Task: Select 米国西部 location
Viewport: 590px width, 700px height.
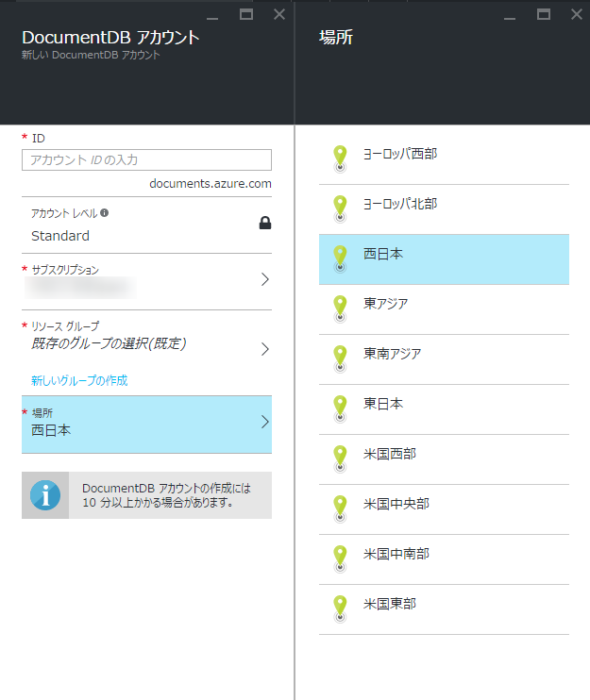Action: [x=444, y=459]
